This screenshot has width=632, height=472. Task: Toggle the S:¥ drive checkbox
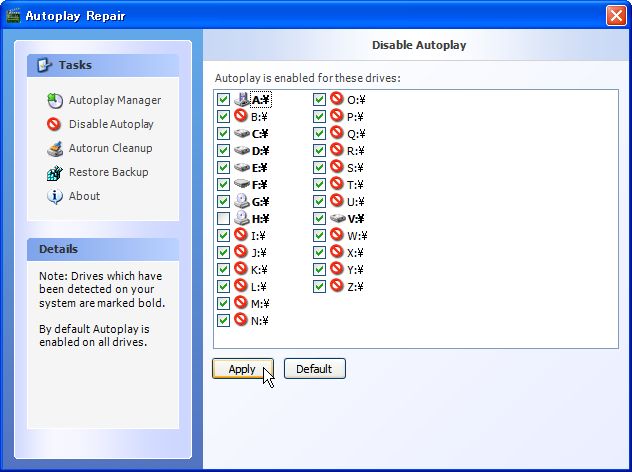point(319,167)
